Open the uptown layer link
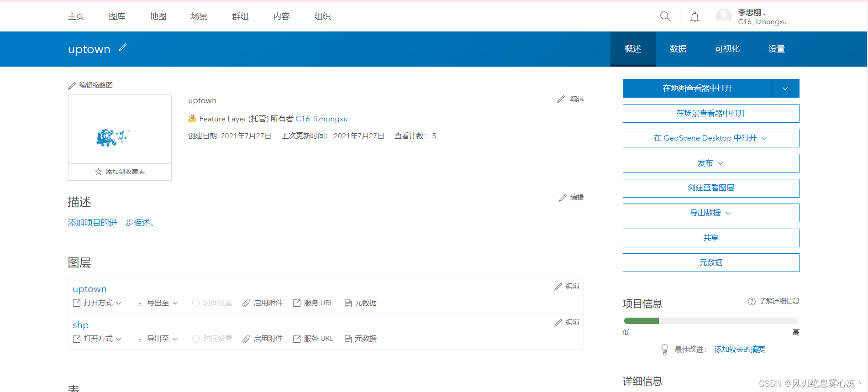868x392 pixels. click(x=89, y=289)
